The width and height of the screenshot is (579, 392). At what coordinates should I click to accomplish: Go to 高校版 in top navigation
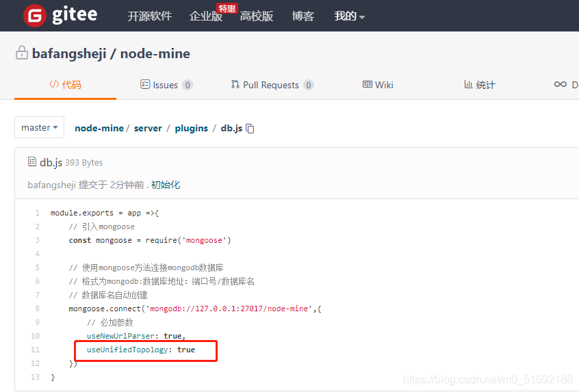click(256, 16)
